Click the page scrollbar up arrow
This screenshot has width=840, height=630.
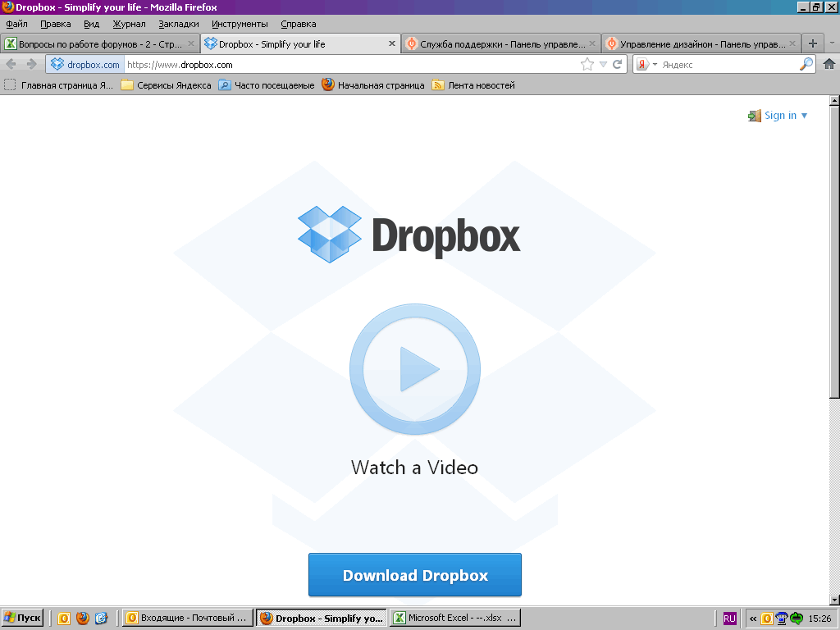pos(834,100)
